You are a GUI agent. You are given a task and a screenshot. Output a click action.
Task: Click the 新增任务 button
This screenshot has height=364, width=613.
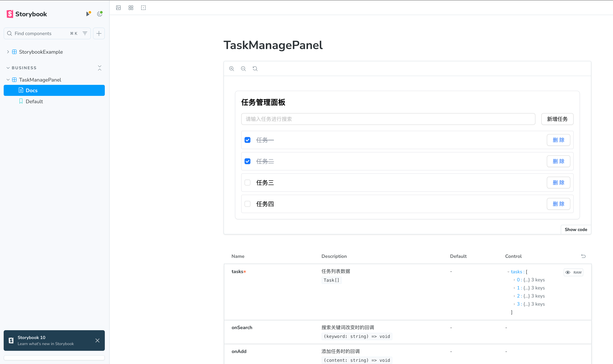(x=557, y=119)
